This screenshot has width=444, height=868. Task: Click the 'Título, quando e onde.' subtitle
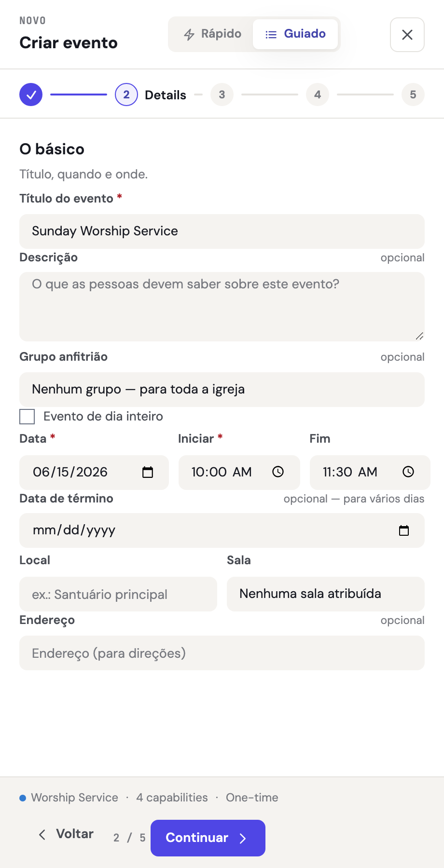83,174
